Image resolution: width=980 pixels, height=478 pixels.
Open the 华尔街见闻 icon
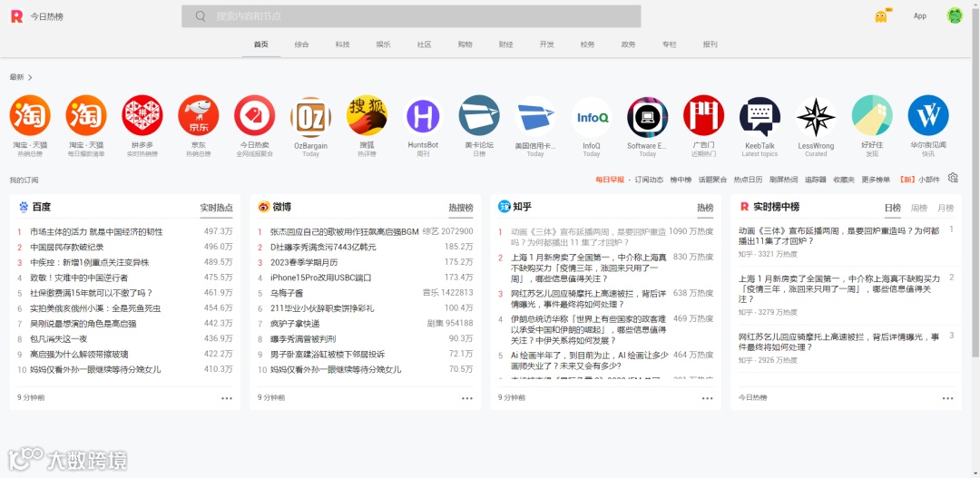pyautogui.click(x=928, y=115)
